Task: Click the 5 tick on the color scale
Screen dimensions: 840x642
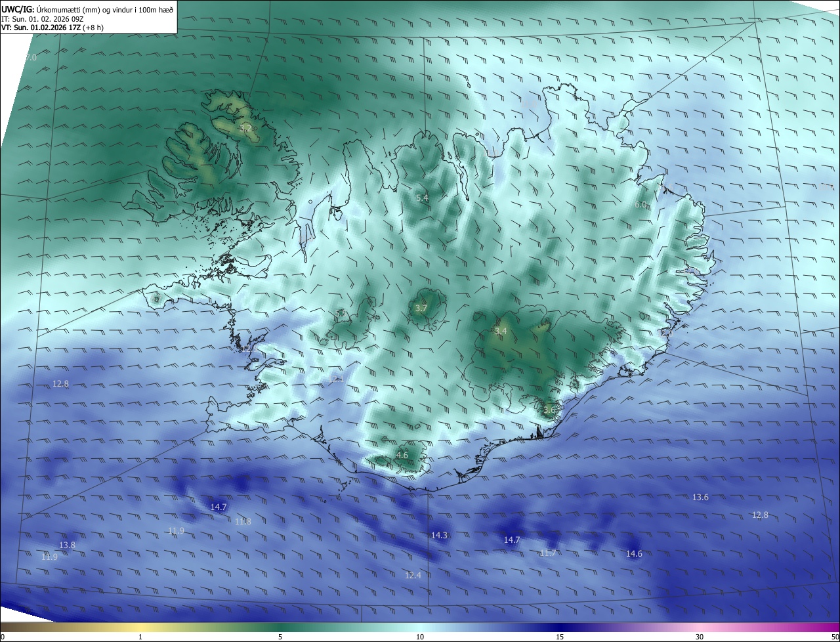Action: click(280, 637)
